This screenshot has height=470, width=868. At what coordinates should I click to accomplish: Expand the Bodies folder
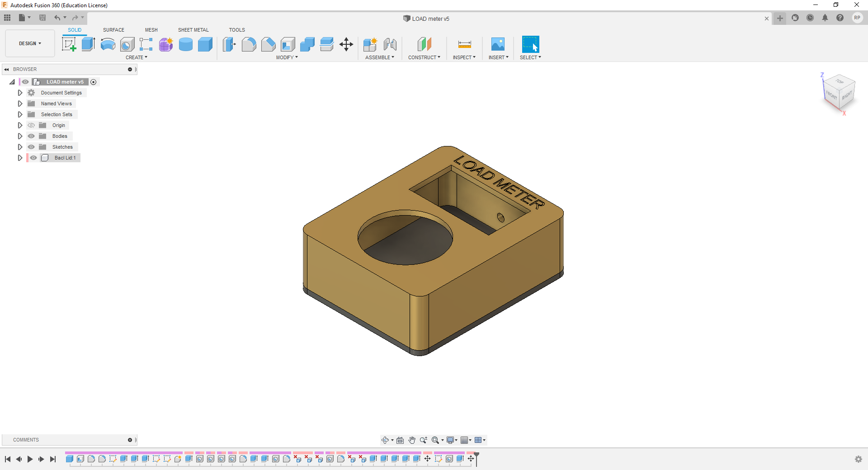point(20,136)
